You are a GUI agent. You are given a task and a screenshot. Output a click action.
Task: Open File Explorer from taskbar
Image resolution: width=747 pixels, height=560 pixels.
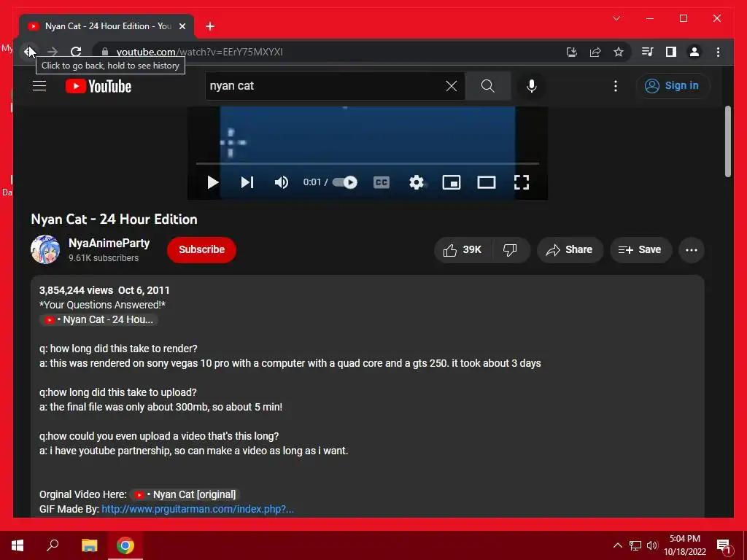point(89,545)
